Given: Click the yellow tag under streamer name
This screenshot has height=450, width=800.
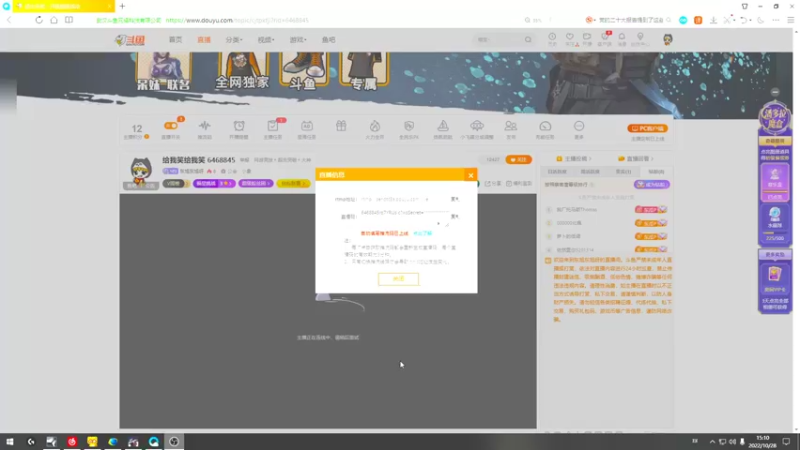Looking at the screenshot, I should click(293, 183).
